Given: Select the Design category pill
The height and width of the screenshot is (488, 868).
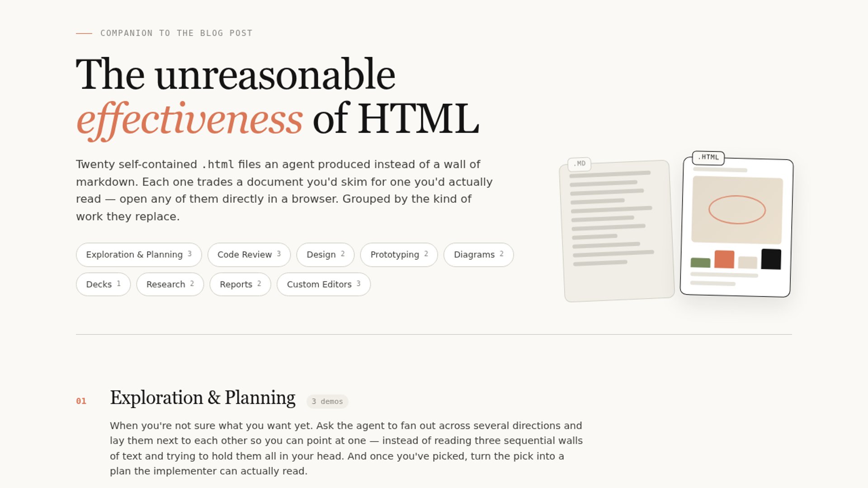Looking at the screenshot, I should coord(325,255).
